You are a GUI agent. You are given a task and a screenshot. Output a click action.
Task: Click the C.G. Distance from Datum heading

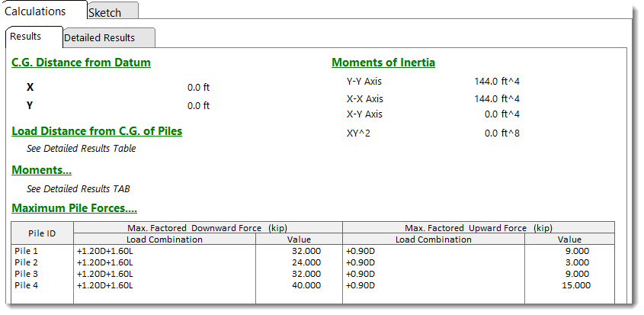tap(81, 63)
